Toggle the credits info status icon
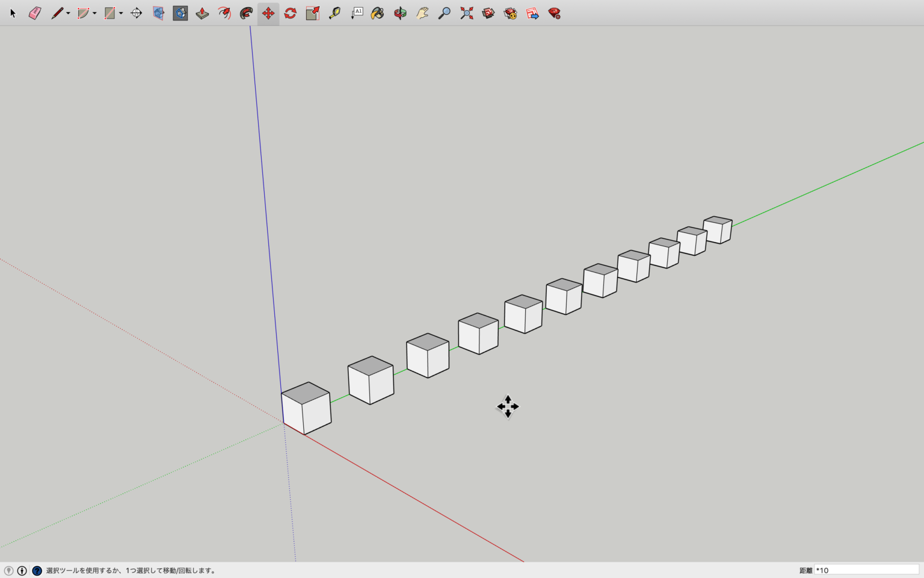Viewport: 924px width, 578px height. coord(22,571)
